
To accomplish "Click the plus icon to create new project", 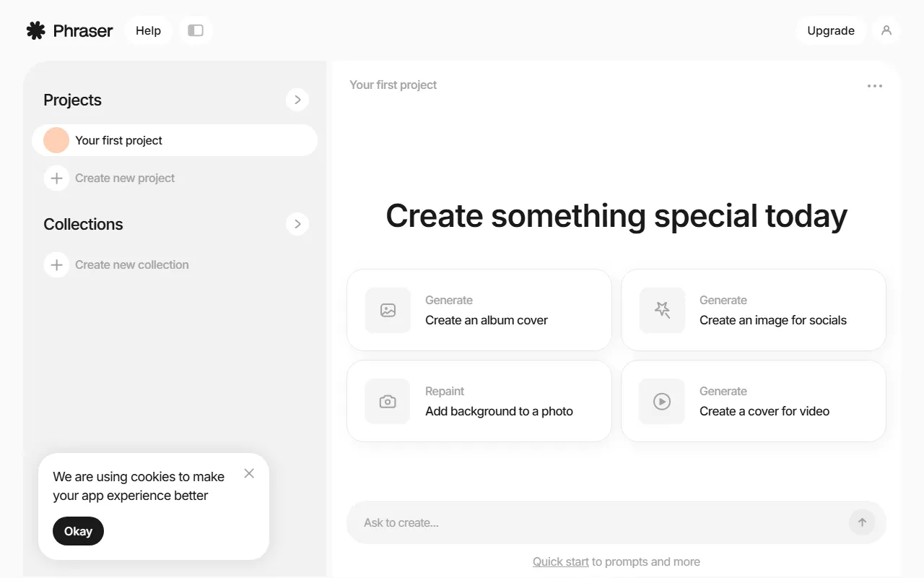I will pyautogui.click(x=56, y=178).
